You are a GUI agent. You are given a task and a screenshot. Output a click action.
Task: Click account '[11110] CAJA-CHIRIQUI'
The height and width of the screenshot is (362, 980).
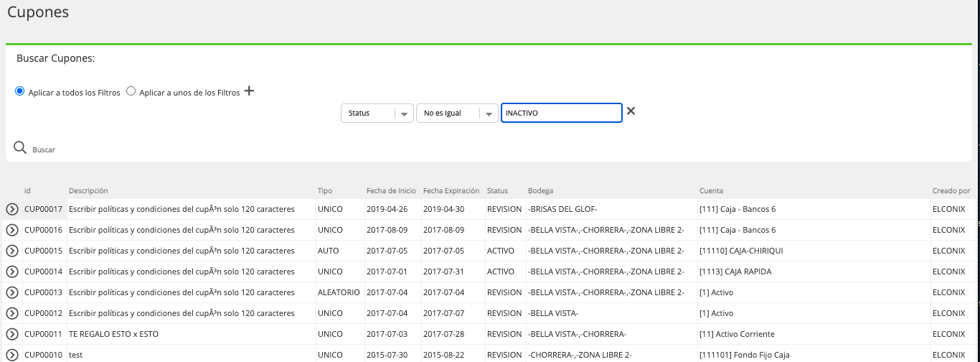(741, 251)
